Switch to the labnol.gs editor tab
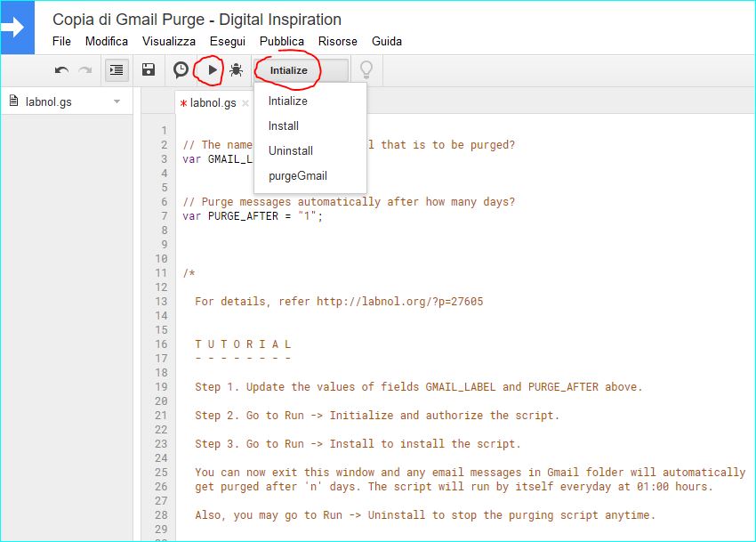 click(213, 103)
